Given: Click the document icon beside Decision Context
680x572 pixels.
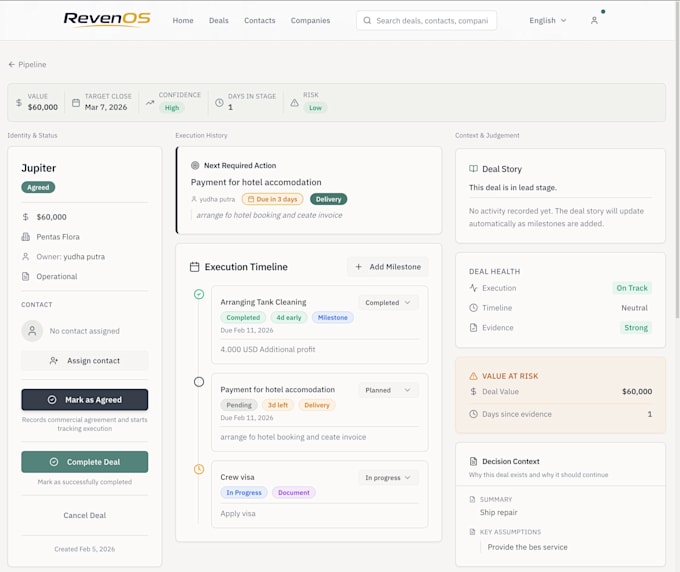Looking at the screenshot, I should (x=473, y=461).
